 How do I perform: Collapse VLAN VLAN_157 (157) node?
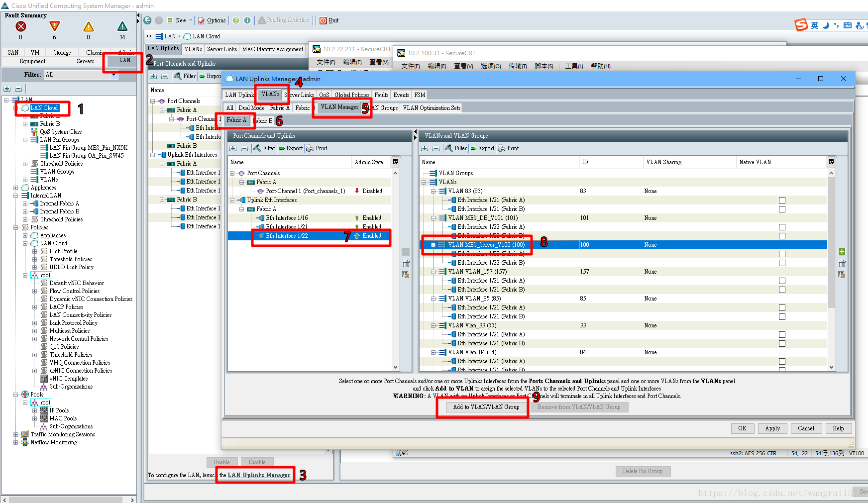coord(434,272)
